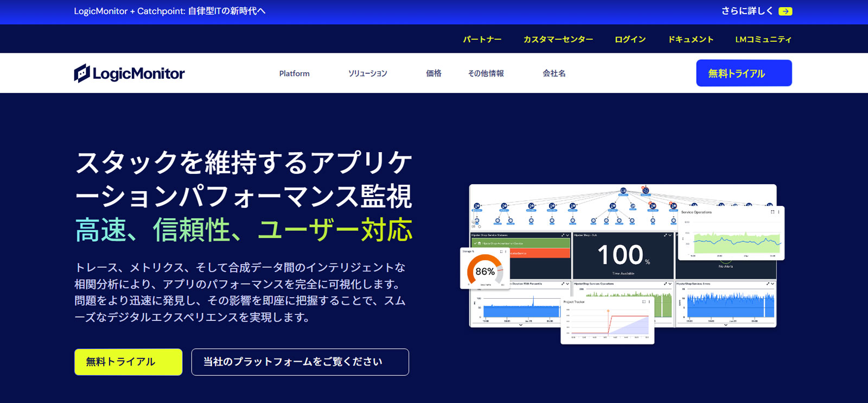The height and width of the screenshot is (403, 868).
Task: Open the さらに詳しく link
Action: (746, 11)
